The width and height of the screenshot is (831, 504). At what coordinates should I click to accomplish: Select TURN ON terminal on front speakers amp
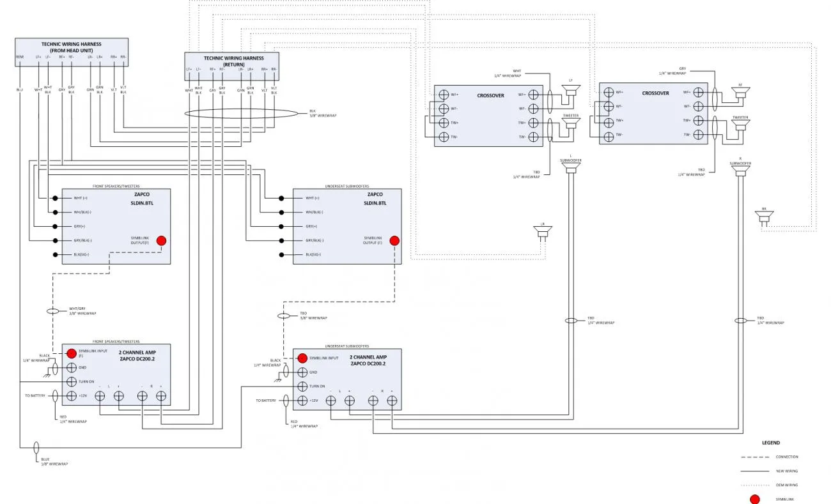(72, 381)
